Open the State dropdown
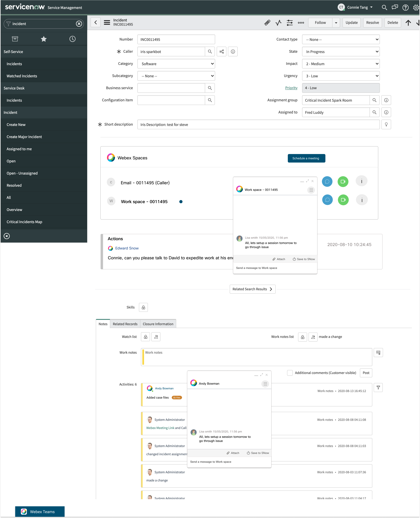This screenshot has height=518, width=420. (341, 52)
